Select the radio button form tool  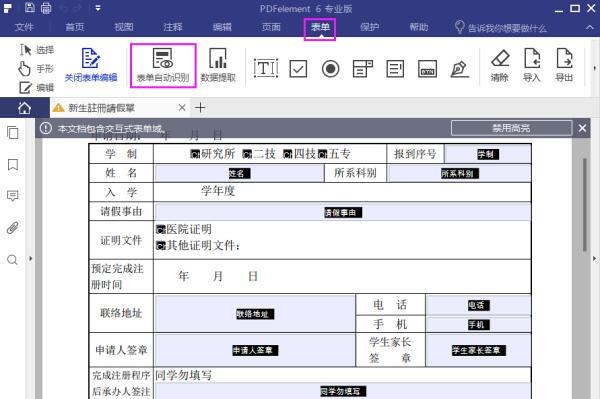pyautogui.click(x=330, y=69)
